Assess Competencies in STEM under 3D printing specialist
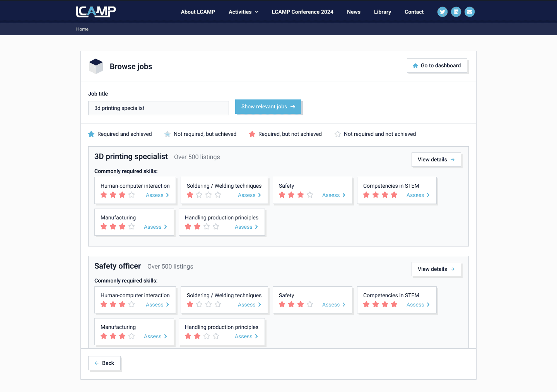 tap(418, 195)
